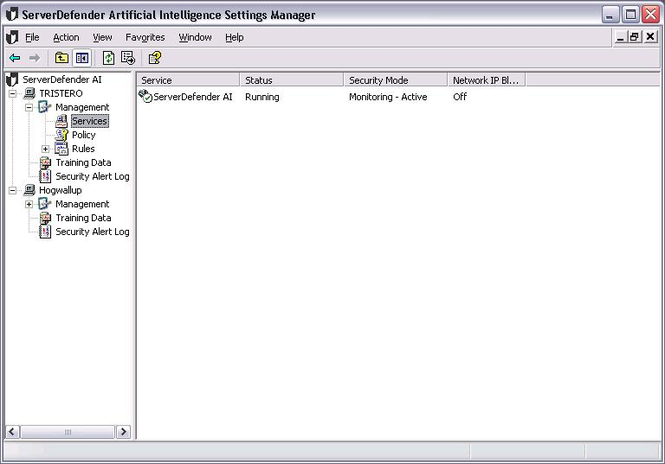Image resolution: width=665 pixels, height=464 pixels.
Task: Click the tree pane scroll left arrow
Action: pos(12,432)
